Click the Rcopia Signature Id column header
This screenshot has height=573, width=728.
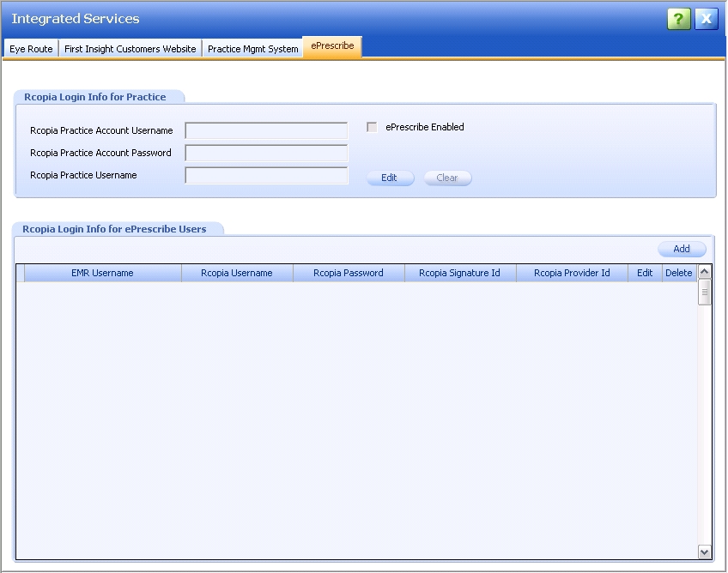(459, 273)
